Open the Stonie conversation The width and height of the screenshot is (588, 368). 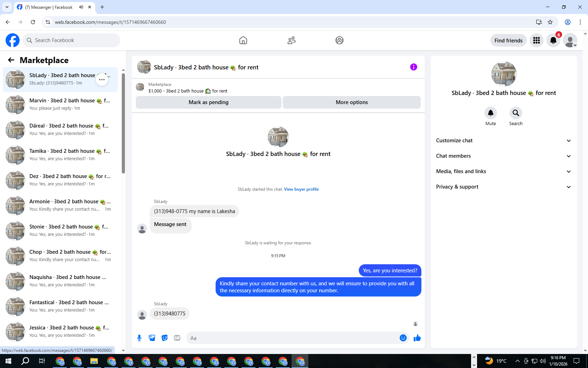click(x=60, y=231)
